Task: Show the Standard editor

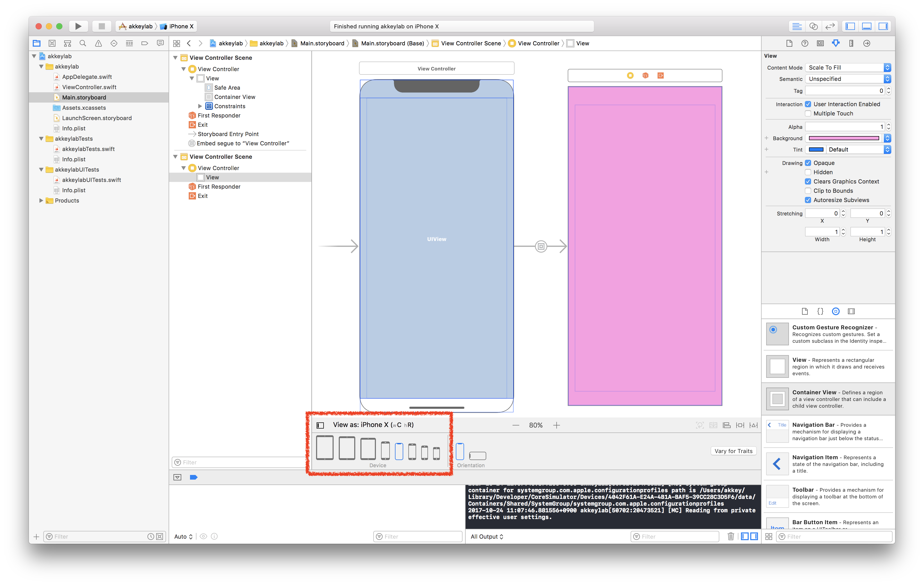Action: point(797,26)
